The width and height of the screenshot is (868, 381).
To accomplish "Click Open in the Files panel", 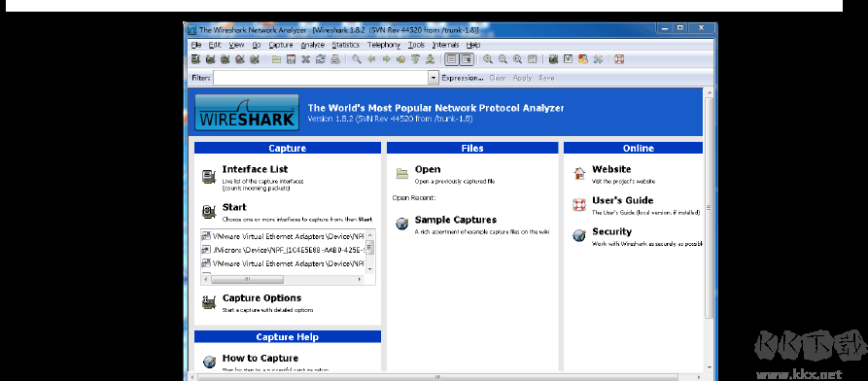I will pos(428,169).
